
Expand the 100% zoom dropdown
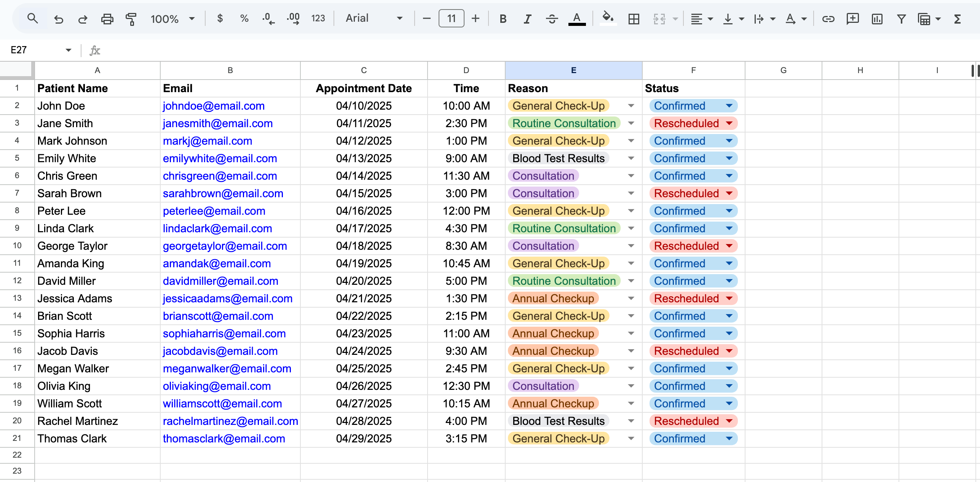[x=172, y=19]
